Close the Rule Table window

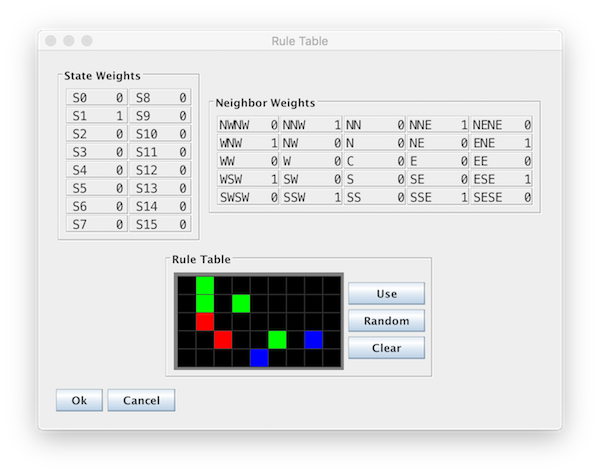pyautogui.click(x=51, y=41)
